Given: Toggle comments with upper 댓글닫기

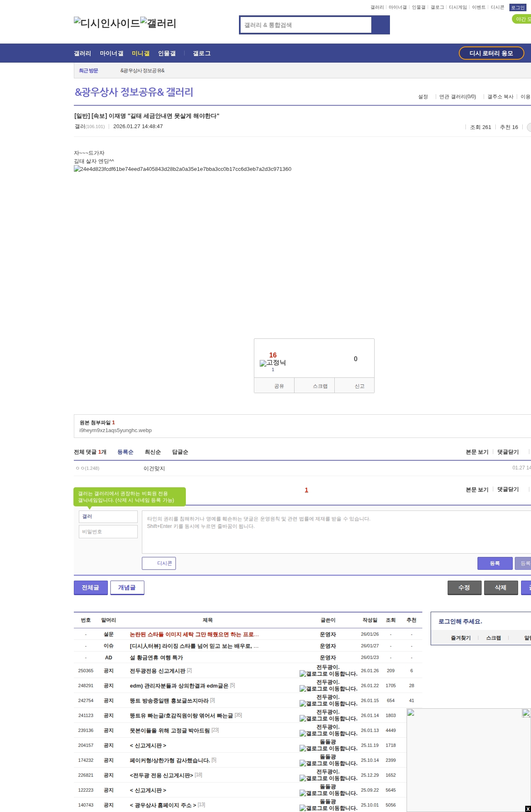Looking at the screenshot, I should [508, 452].
